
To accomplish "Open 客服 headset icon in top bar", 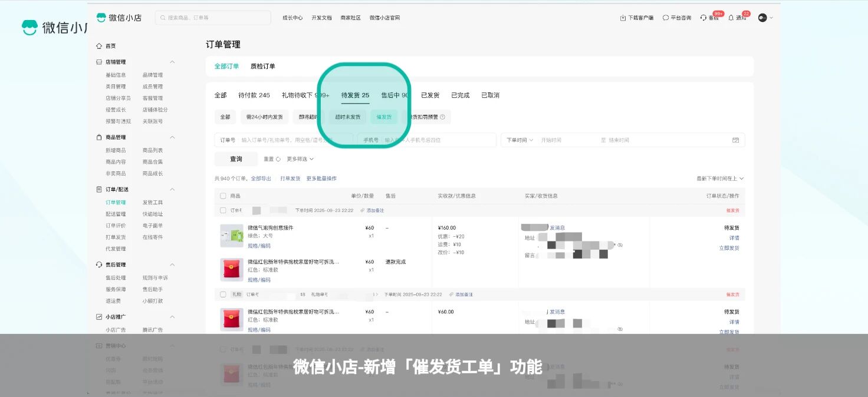I will [703, 18].
